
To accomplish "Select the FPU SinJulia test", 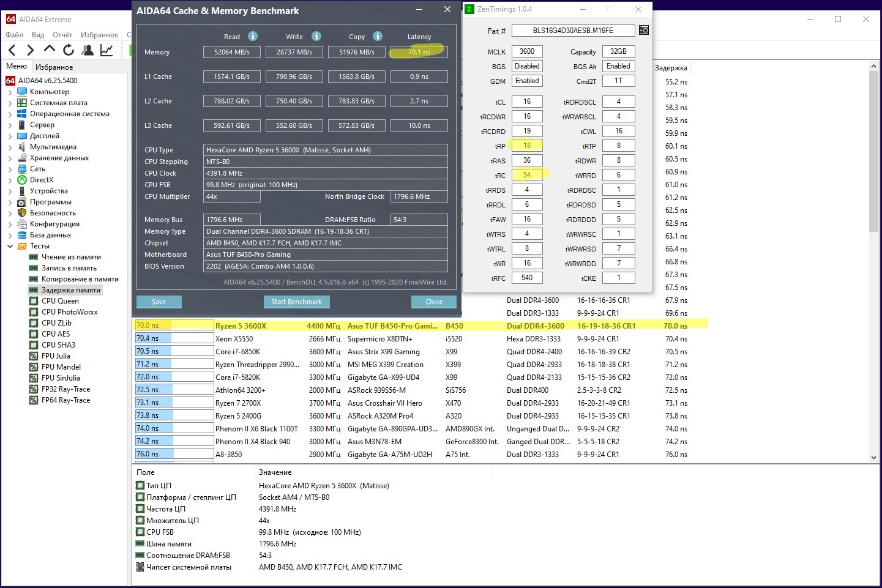I will click(61, 378).
